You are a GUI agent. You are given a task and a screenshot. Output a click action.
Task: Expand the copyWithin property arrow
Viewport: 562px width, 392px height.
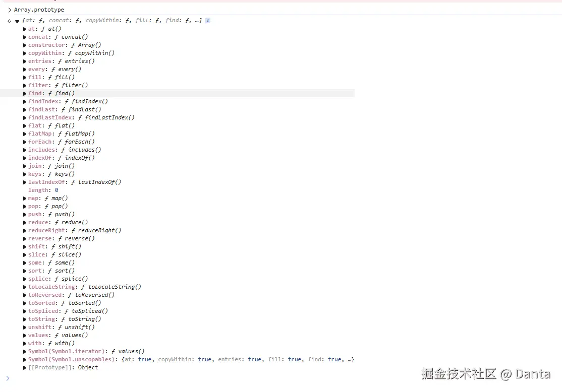point(25,53)
